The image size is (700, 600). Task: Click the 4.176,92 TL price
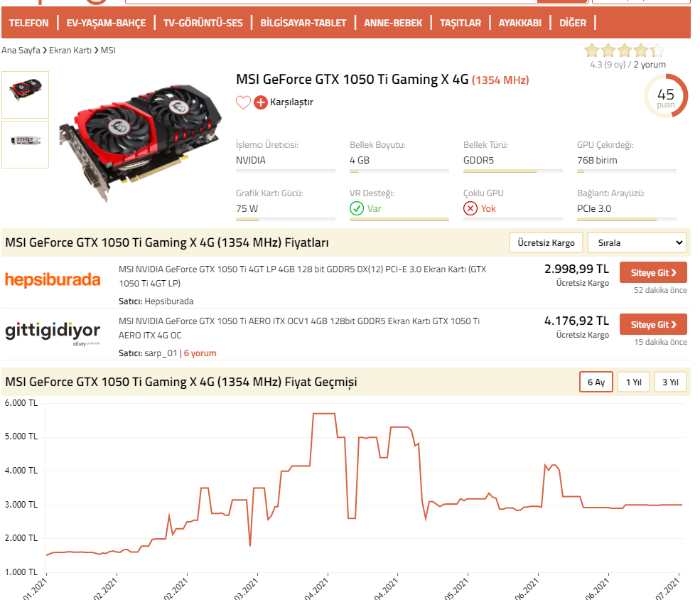tap(576, 321)
